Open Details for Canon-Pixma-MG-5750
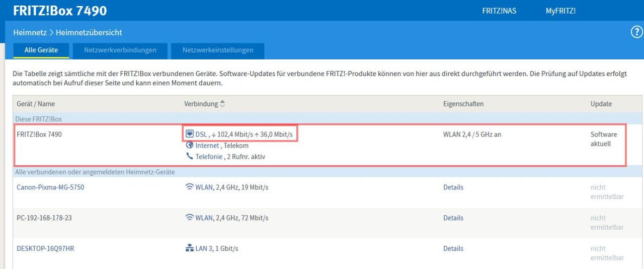The width and height of the screenshot is (644, 269). (453, 187)
